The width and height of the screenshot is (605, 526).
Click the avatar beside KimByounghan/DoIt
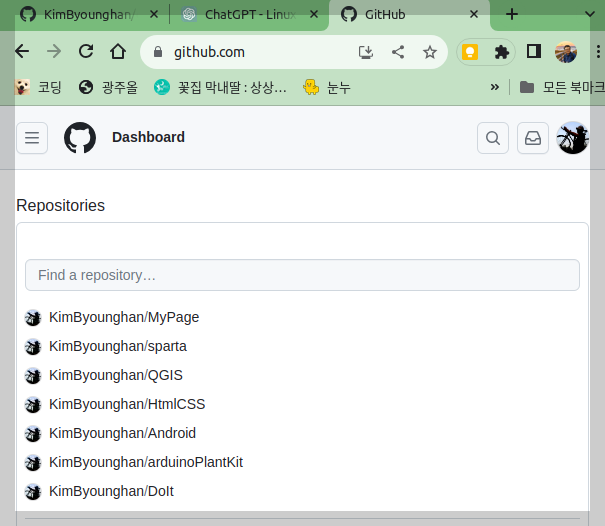point(33,492)
